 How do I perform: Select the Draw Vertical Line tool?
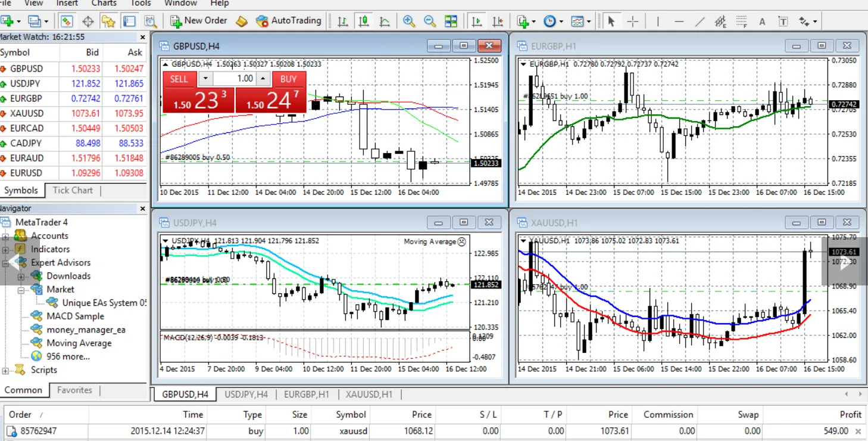(658, 21)
